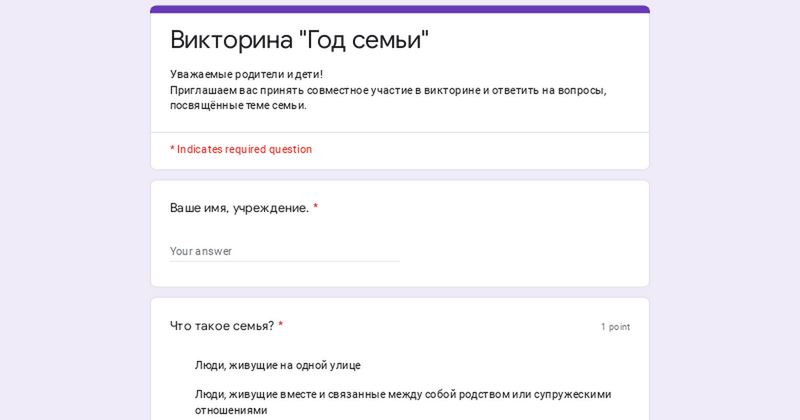The height and width of the screenshot is (420, 800).
Task: Click blank space right of "Your answer" field
Action: [x=520, y=251]
